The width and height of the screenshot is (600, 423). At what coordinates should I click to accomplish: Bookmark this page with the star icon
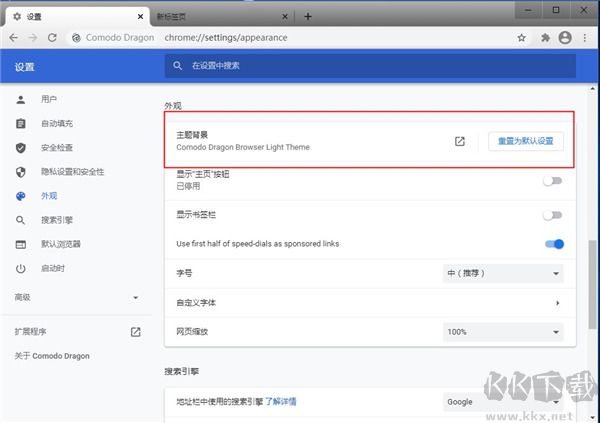pos(522,38)
